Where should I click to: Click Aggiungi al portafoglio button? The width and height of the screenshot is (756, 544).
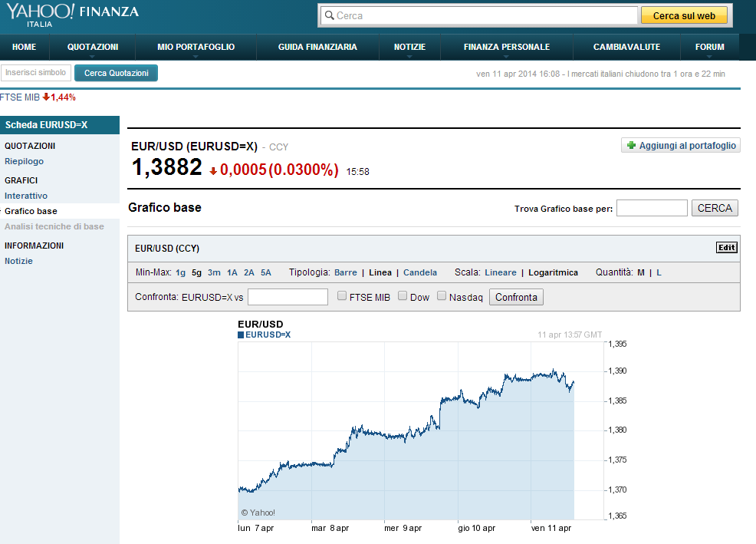click(x=680, y=145)
